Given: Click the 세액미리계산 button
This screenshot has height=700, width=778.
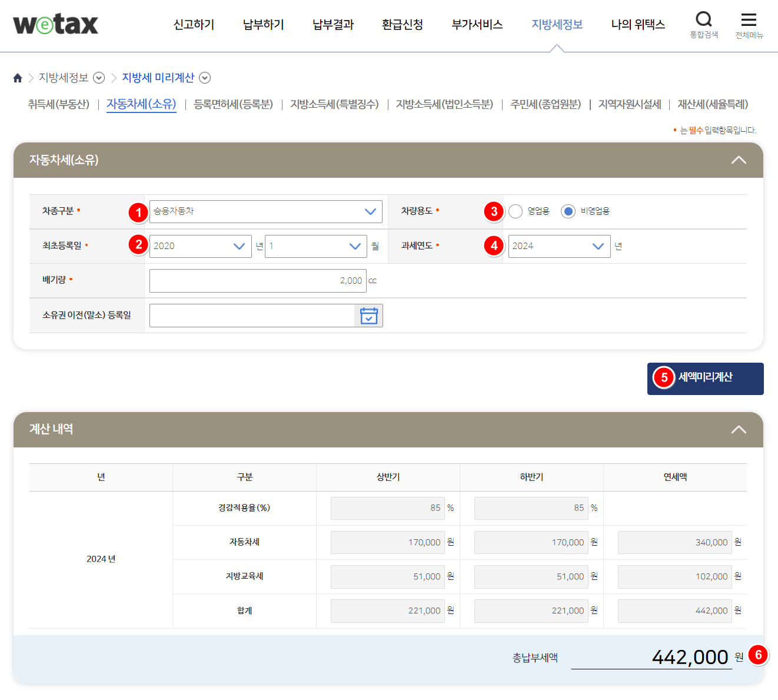Looking at the screenshot, I should point(706,379).
